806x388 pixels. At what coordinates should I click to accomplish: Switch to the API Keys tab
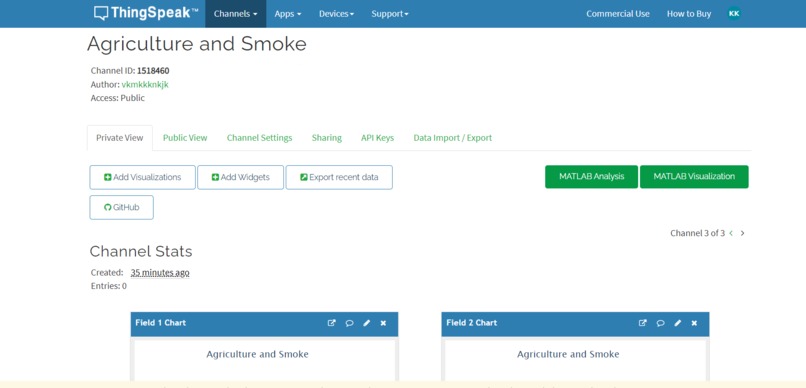(x=377, y=138)
